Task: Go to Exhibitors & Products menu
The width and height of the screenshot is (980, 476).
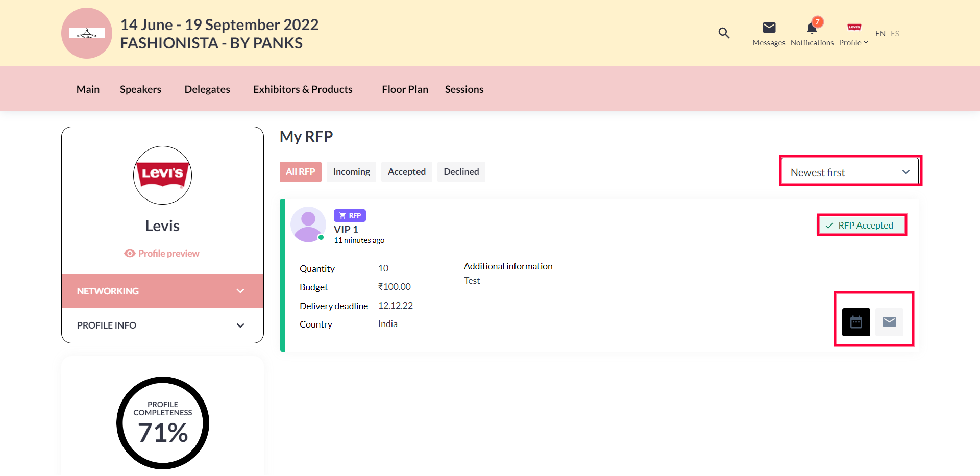Action: pos(303,89)
